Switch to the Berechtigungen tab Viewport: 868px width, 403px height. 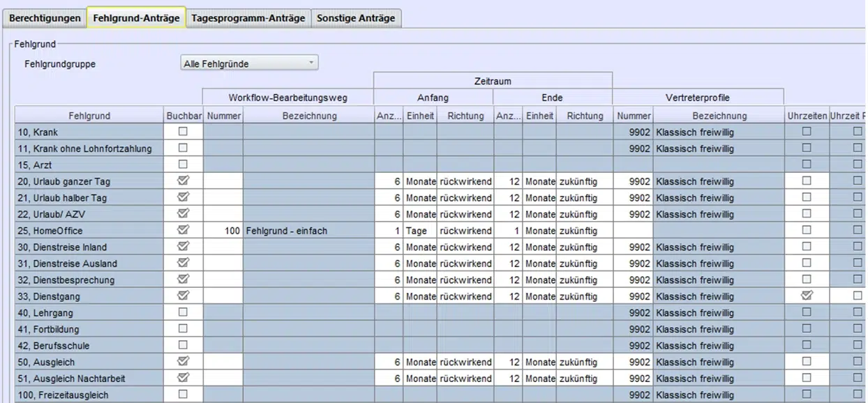coord(45,18)
